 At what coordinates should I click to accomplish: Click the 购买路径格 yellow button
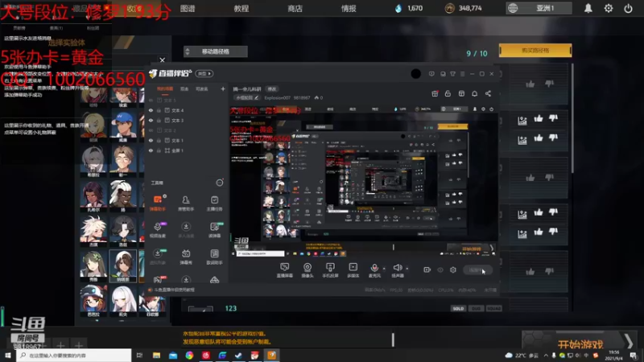(x=535, y=50)
